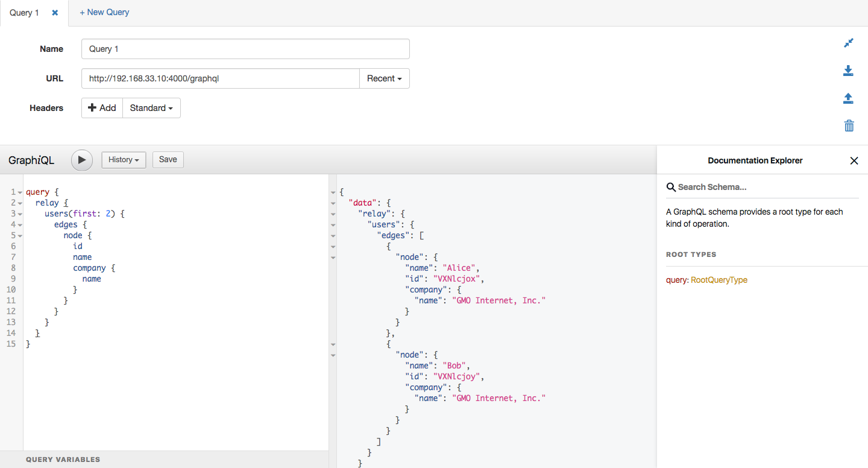Click "Alice" in the result pane
This screenshot has height=468, width=868.
[x=461, y=268]
